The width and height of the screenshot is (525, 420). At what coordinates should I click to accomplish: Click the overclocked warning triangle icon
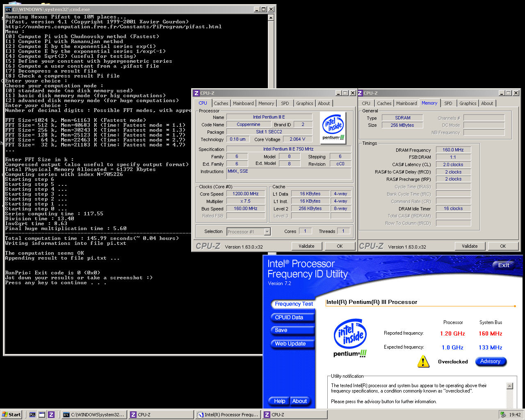tap(423, 361)
